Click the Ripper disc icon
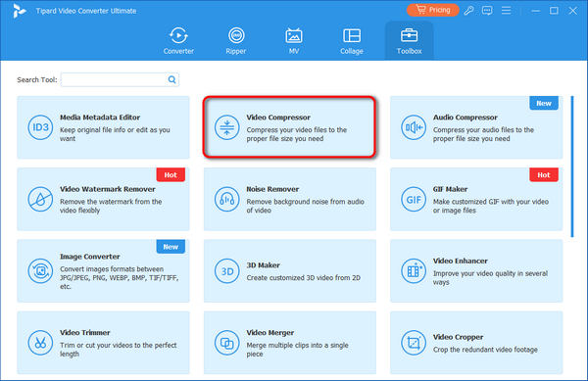 pyautogui.click(x=236, y=35)
